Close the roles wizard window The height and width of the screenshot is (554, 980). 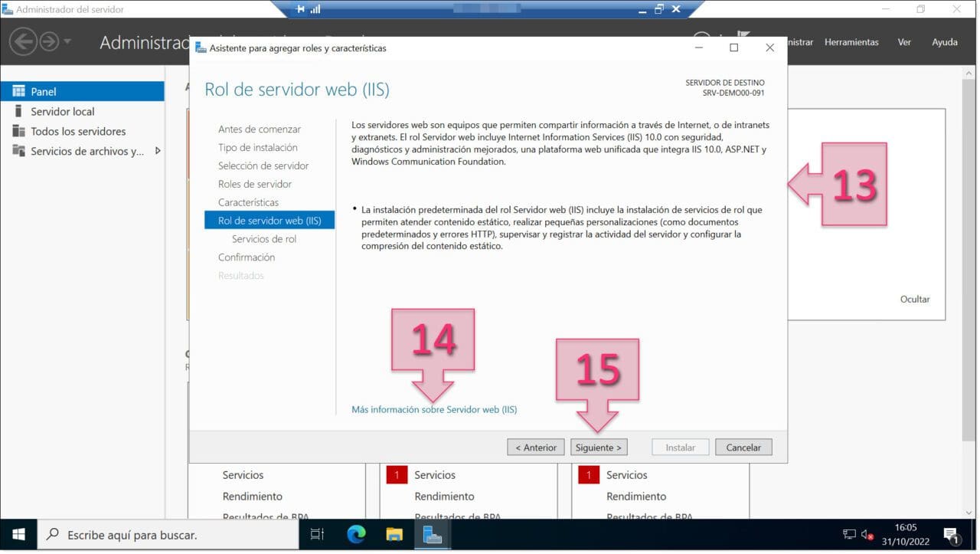coord(769,48)
